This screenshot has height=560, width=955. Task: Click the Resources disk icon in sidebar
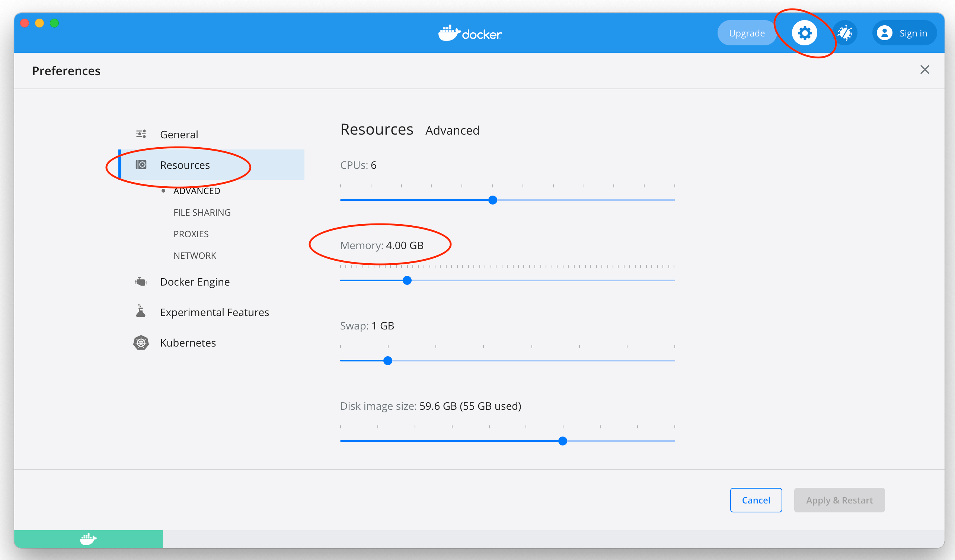coord(141,165)
